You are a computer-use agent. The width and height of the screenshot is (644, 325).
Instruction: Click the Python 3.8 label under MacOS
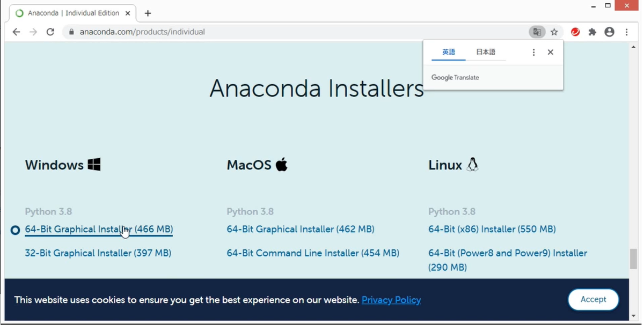coord(250,212)
